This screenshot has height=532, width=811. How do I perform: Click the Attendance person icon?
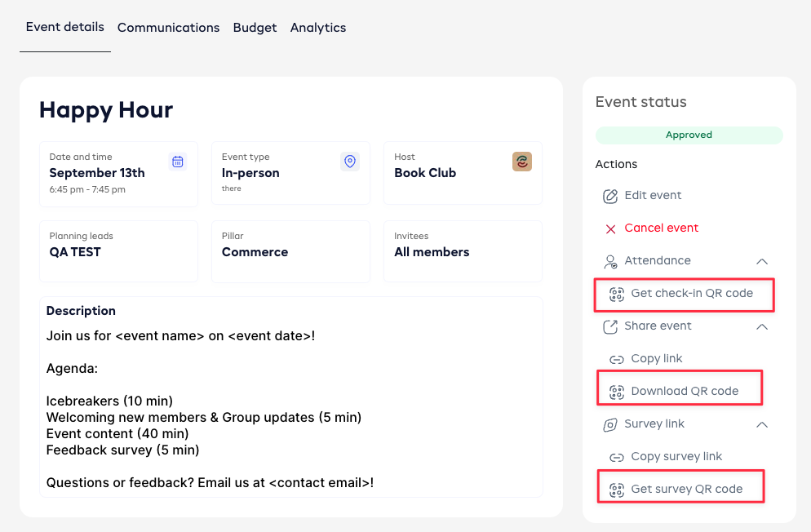pyautogui.click(x=610, y=261)
